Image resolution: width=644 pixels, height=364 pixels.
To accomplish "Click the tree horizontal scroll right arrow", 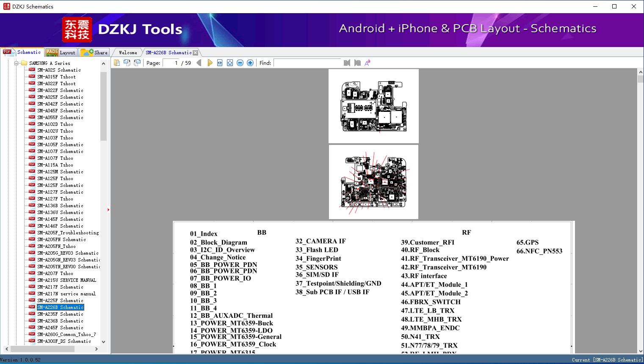I will (x=97, y=349).
